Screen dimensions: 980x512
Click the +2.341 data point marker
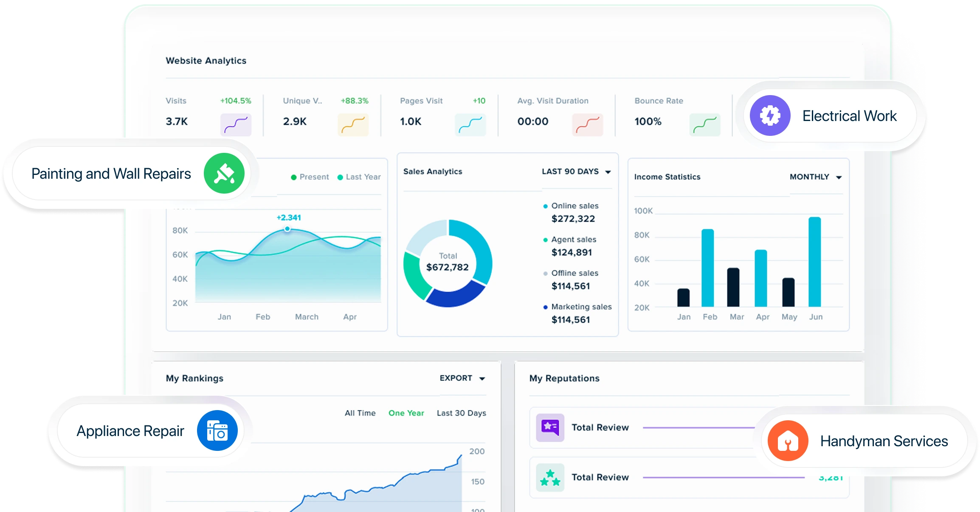click(x=287, y=229)
